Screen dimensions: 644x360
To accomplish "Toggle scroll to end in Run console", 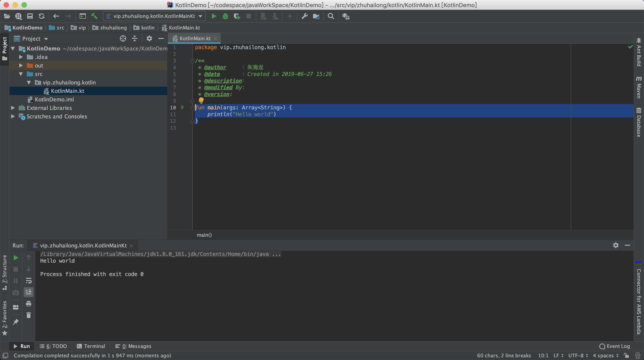I will pyautogui.click(x=28, y=292).
